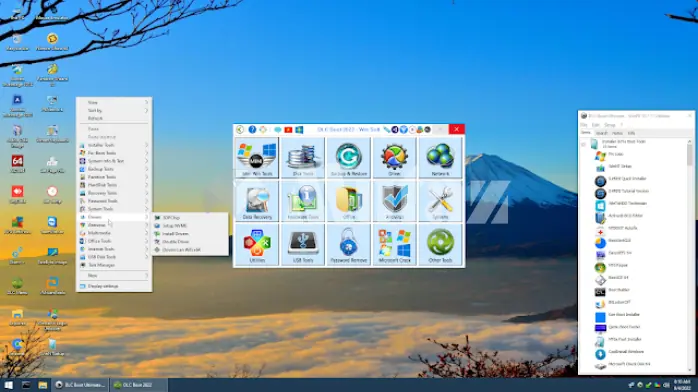Click the back arrow icon in DLC Boot
Image resolution: width=698 pixels, height=392 pixels.
(240, 129)
